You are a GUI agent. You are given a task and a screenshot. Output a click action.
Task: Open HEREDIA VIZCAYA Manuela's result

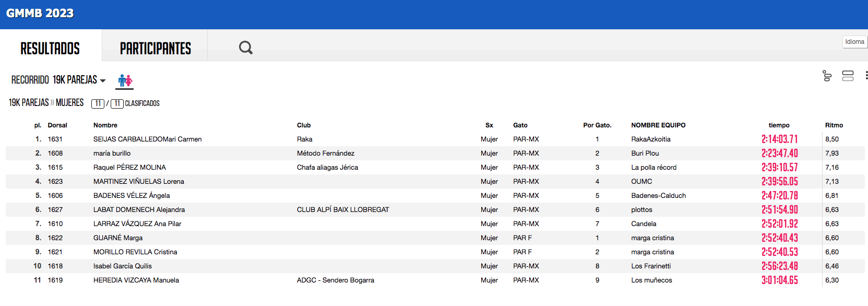pyautogui.click(x=136, y=280)
